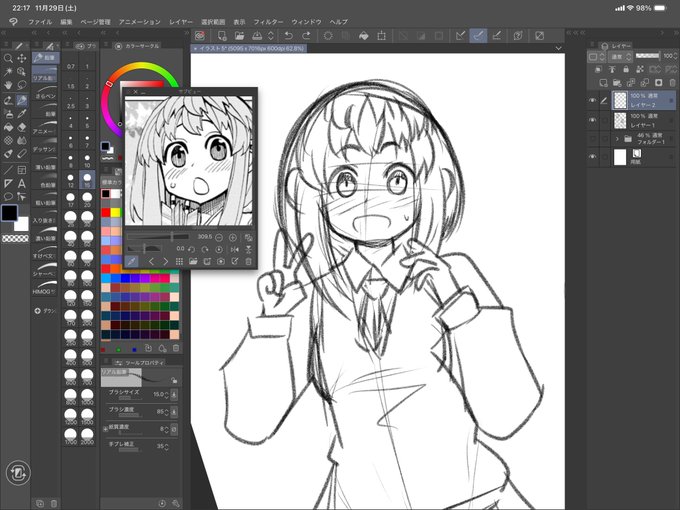
Task: Click Undo in the command bar
Action: (x=288, y=36)
